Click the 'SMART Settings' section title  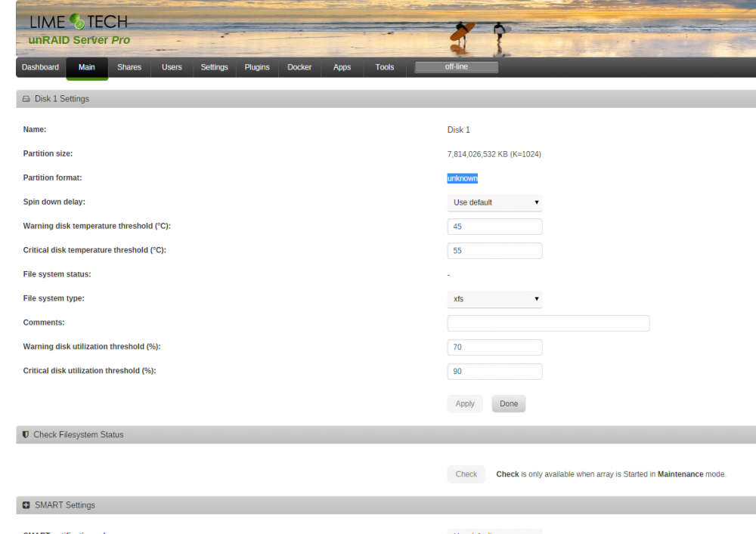click(x=64, y=505)
